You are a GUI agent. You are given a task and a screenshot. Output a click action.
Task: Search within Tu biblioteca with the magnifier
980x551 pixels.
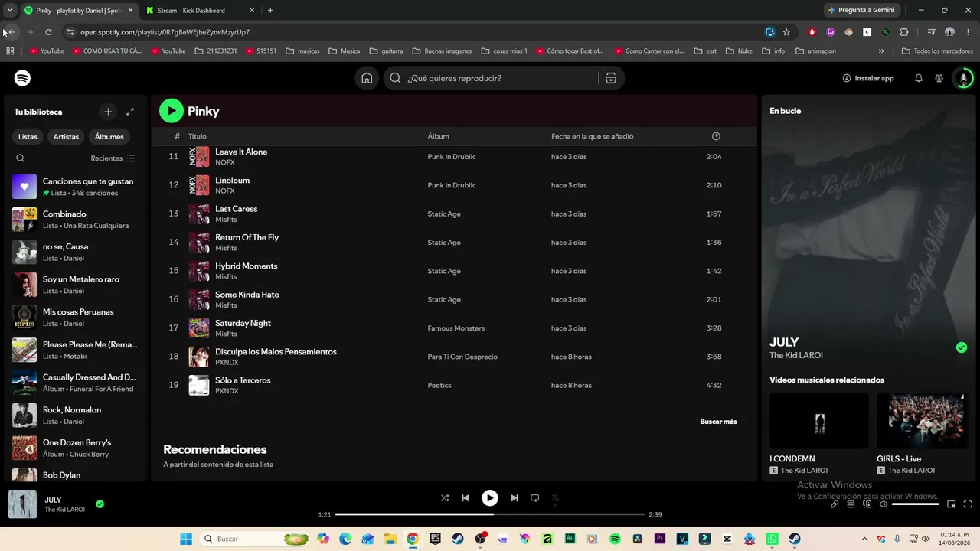[21, 158]
